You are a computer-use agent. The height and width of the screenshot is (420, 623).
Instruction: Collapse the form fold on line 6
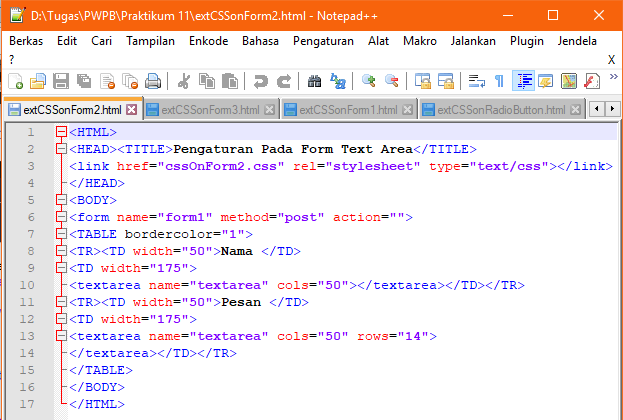pos(61,217)
